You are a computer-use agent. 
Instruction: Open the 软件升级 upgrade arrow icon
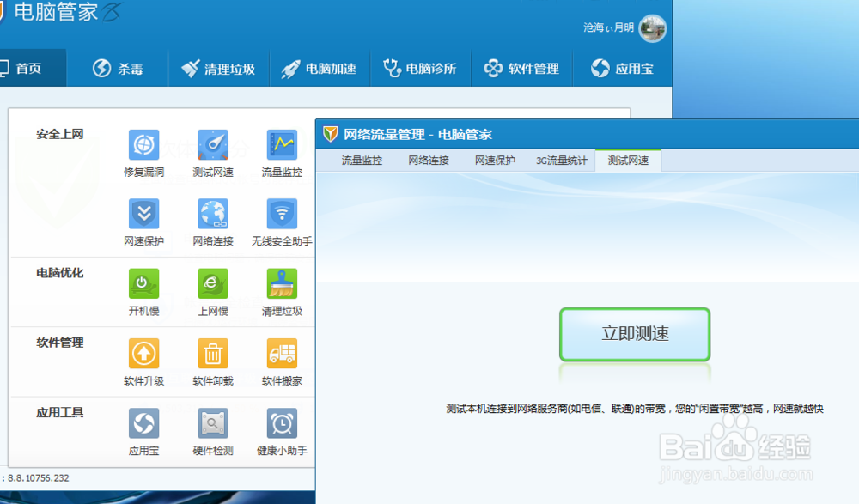tap(144, 354)
